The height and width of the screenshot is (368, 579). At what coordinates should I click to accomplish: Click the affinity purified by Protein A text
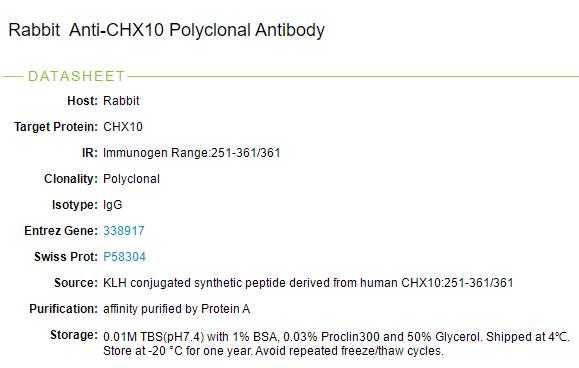[x=177, y=309]
